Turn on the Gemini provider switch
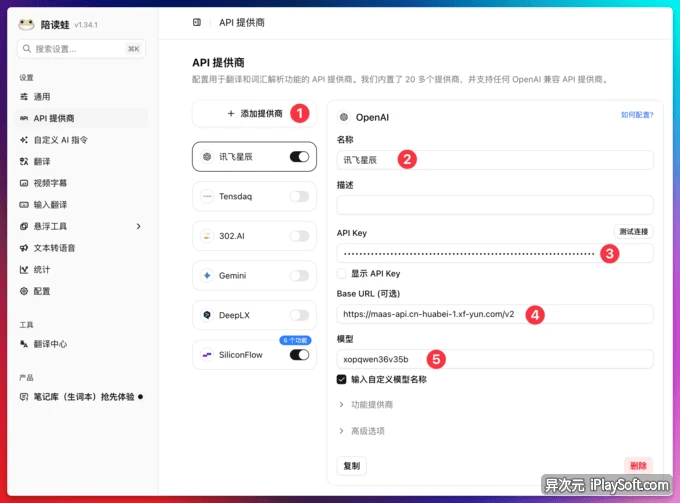This screenshot has width=680, height=503. (x=299, y=275)
